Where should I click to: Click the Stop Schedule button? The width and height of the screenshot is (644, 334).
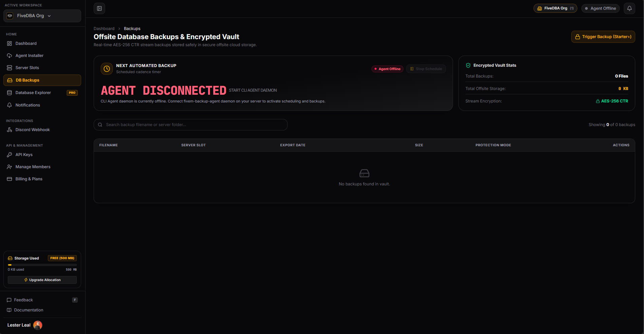[x=426, y=69]
